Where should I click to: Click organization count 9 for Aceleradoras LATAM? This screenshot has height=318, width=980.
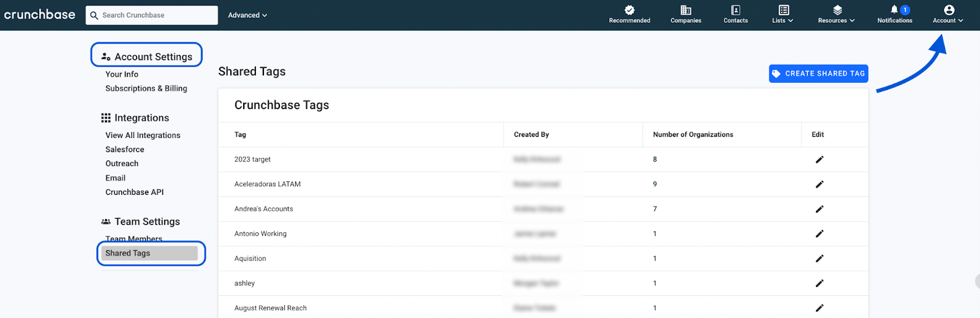[655, 184]
